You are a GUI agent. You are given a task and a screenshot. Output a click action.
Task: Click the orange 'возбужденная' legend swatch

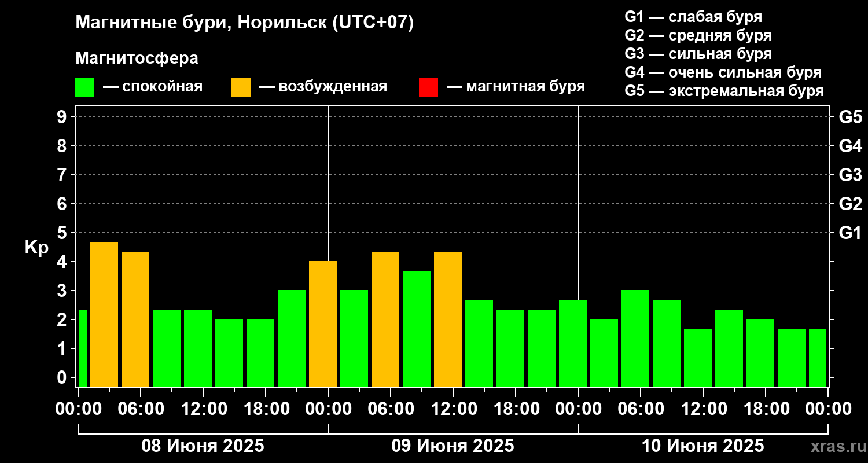tap(241, 87)
